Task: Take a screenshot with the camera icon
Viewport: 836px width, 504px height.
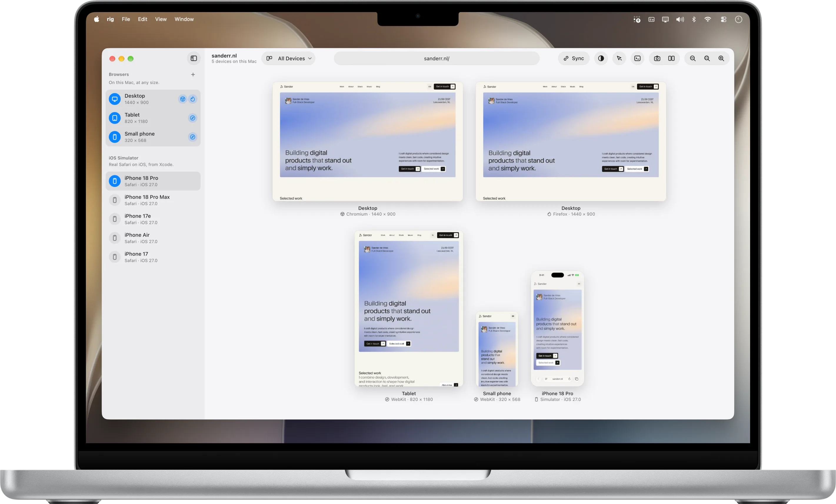Action: [657, 58]
